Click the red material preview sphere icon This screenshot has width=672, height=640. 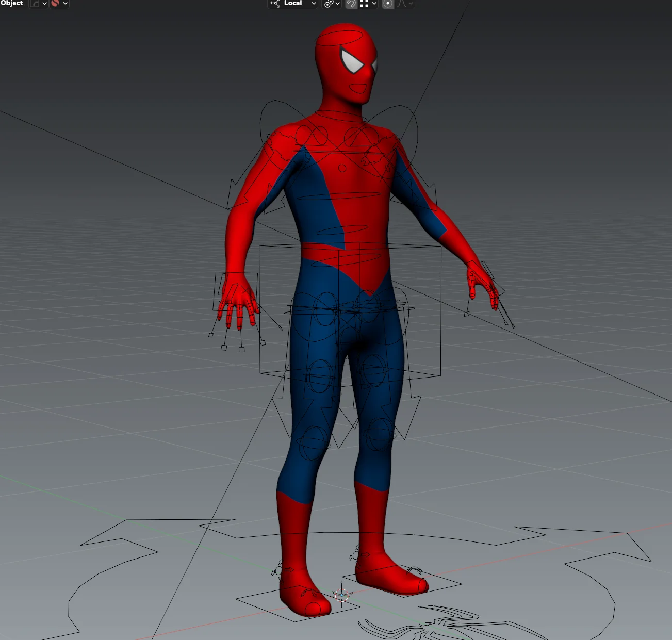pyautogui.click(x=56, y=4)
